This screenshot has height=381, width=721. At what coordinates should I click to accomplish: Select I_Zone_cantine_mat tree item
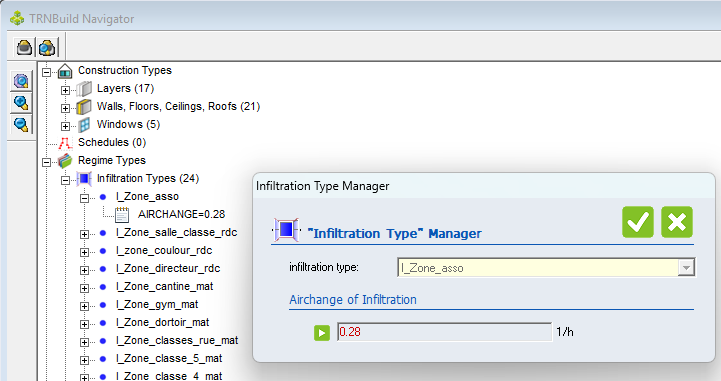coord(164,286)
